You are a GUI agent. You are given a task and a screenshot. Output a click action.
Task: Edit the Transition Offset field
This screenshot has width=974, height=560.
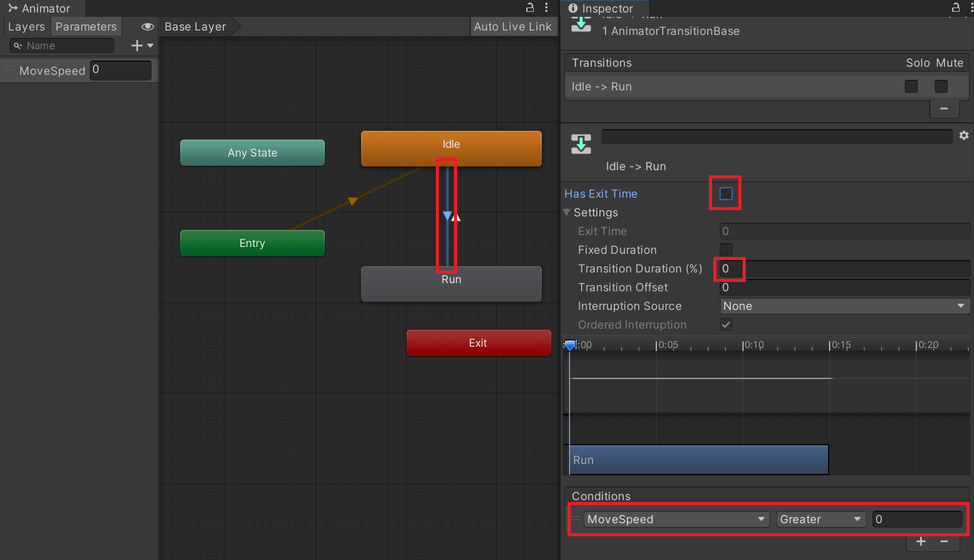coord(845,287)
